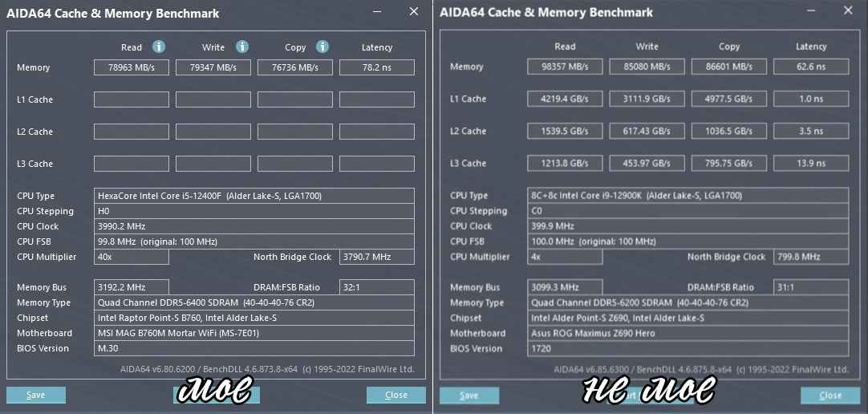The image size is (868, 414).
Task: Click Intel Alder Point-S Z690 chipset field
Action: (x=688, y=318)
